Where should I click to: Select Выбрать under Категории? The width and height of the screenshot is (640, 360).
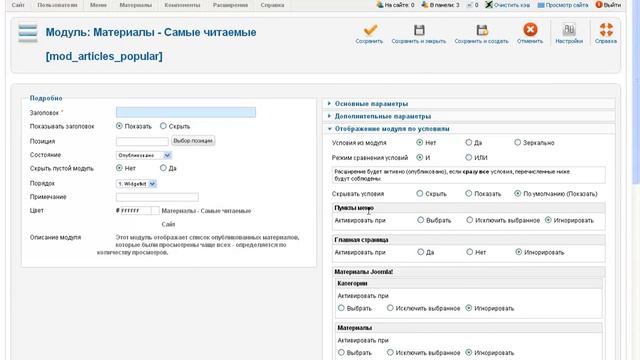pos(341,308)
